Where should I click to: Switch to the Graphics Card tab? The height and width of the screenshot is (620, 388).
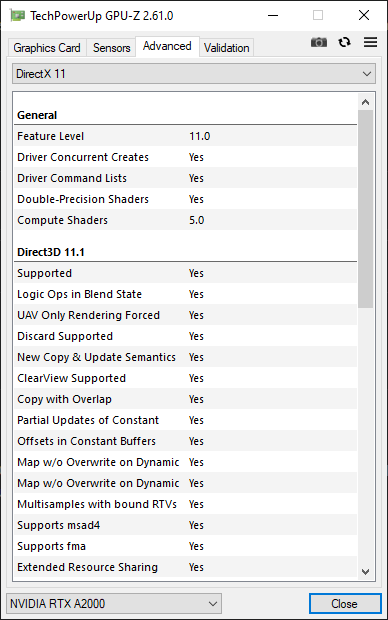[x=47, y=48]
